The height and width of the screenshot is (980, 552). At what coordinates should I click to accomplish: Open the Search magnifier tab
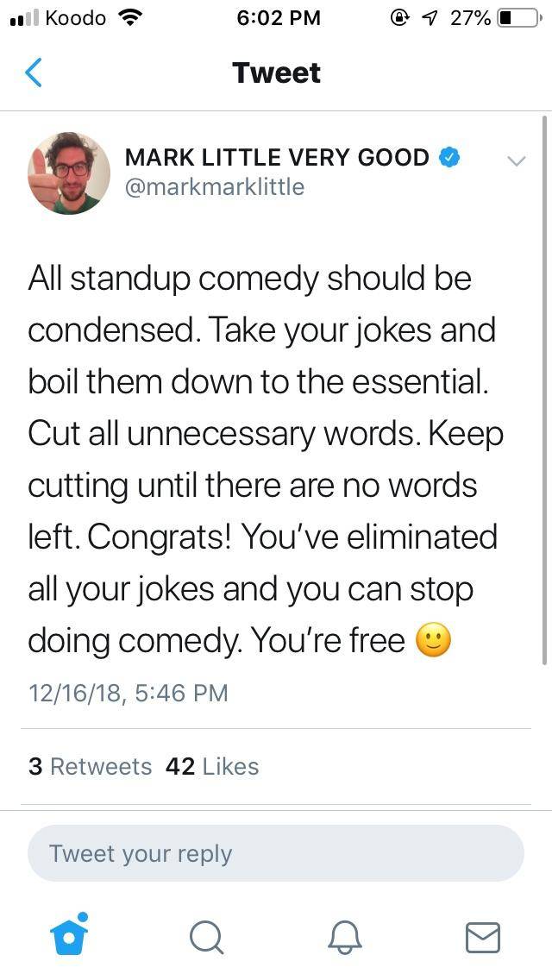pyautogui.click(x=206, y=937)
